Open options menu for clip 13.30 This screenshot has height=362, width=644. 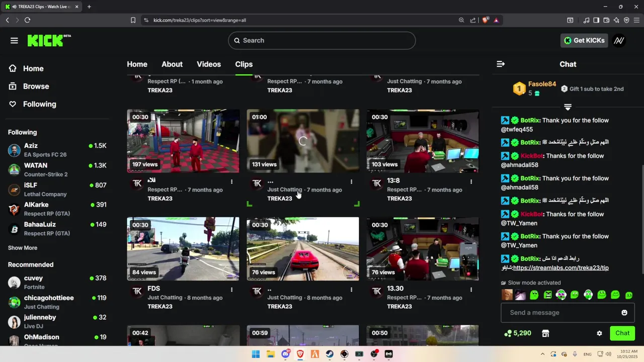click(471, 290)
